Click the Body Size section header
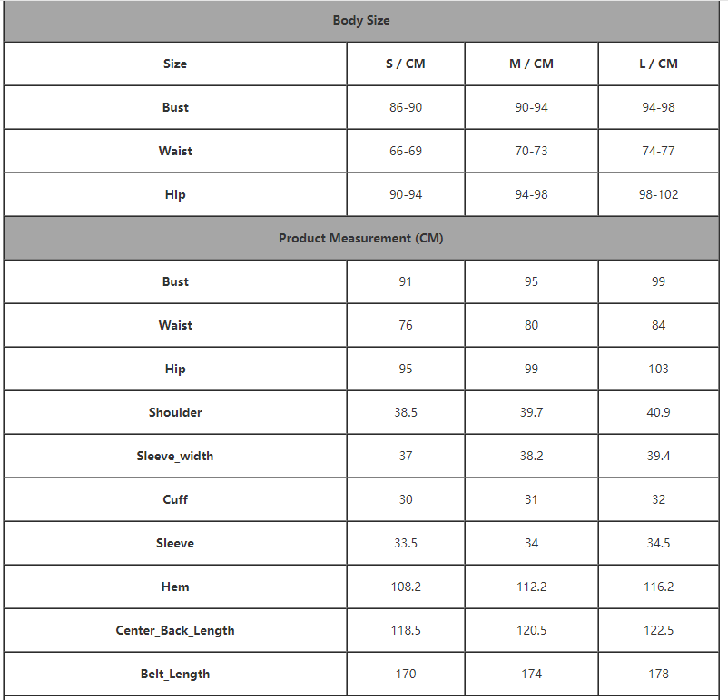728x700 pixels. pos(361,20)
